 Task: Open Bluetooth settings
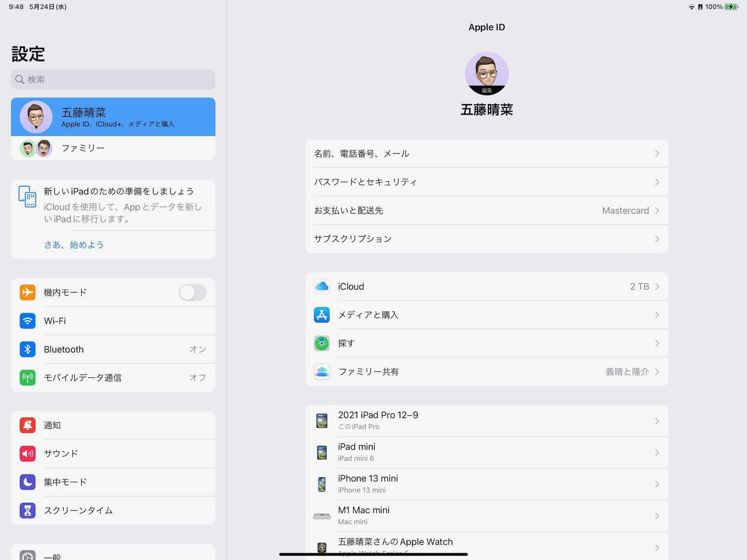coord(113,349)
